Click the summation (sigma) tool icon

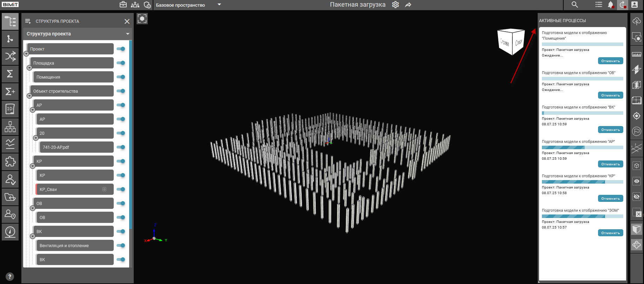pos(10,74)
